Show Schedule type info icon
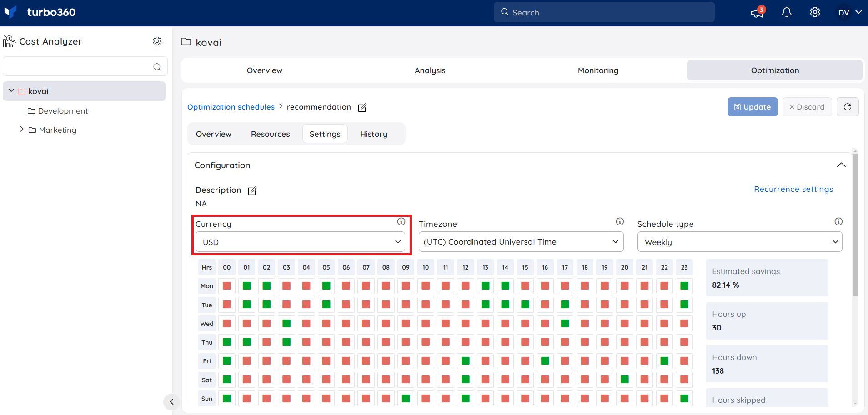The image size is (868, 415). tap(838, 222)
